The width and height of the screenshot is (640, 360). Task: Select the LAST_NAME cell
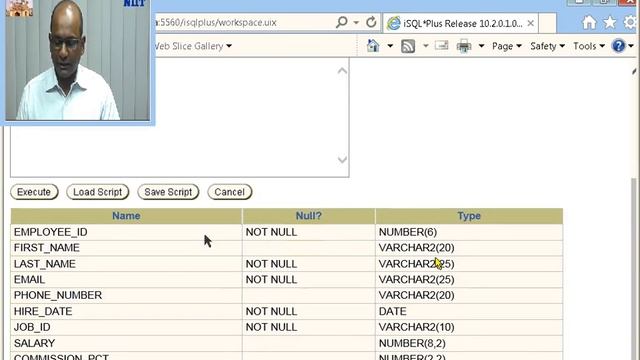[126, 264]
